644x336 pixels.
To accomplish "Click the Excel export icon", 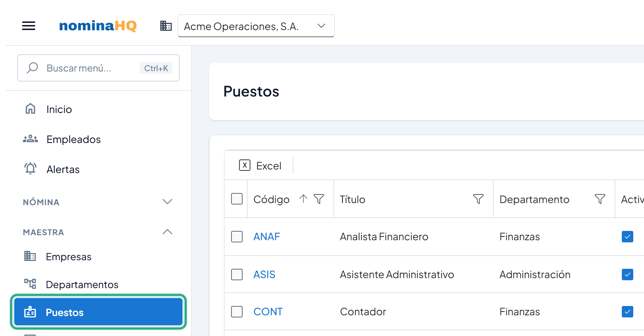I will click(245, 165).
